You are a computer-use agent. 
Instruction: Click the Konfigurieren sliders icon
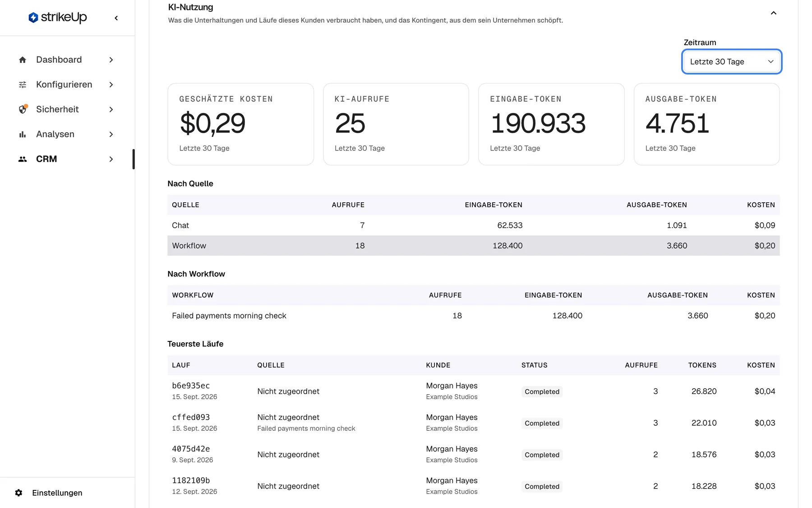(23, 85)
